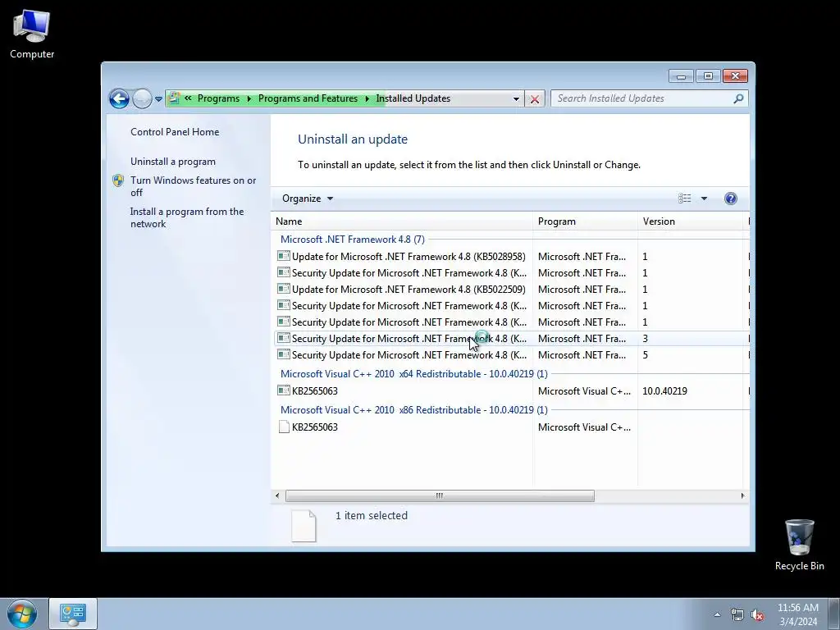
Task: Select the Security Update with version 3
Action: pos(512,339)
